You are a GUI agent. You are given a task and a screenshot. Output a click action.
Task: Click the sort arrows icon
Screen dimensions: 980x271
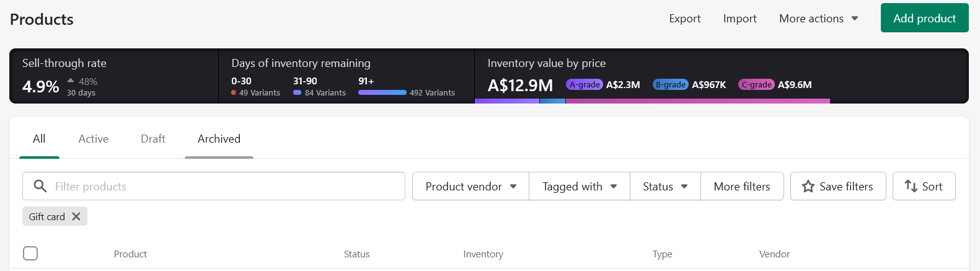pyautogui.click(x=911, y=186)
